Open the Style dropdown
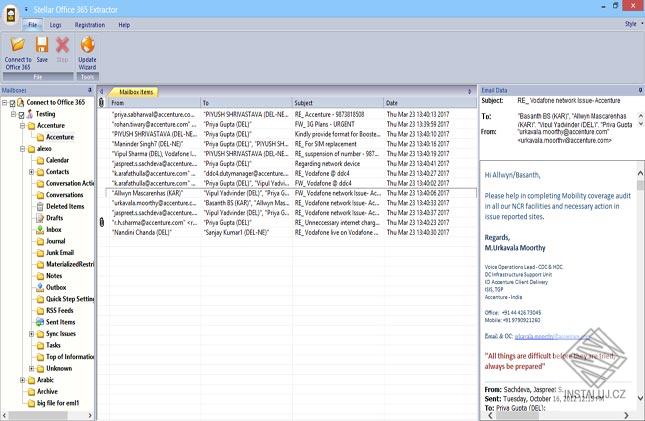Image resolution: width=645 pixels, height=421 pixels. (633, 24)
